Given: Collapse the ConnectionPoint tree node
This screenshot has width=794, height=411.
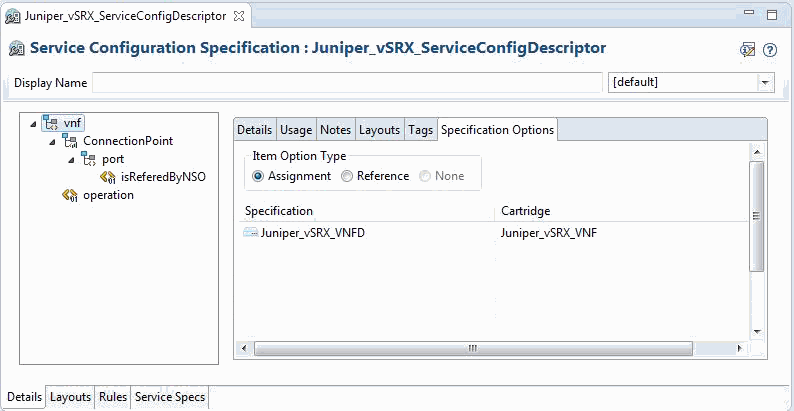Looking at the screenshot, I should (53, 142).
